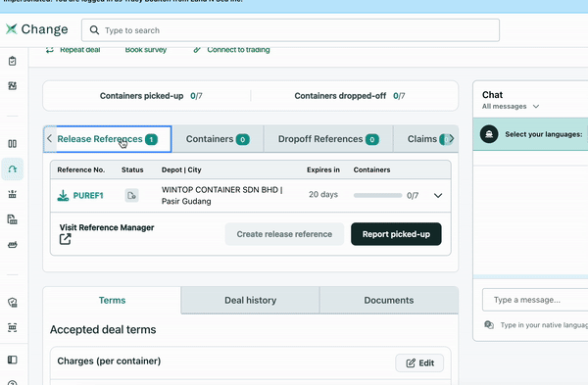Open the clipboard icon in sidebar

[x=13, y=61]
